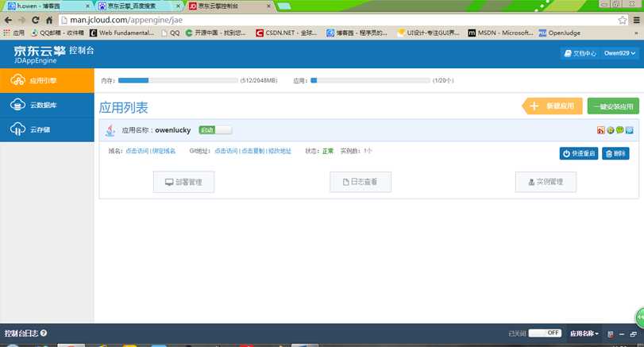Click the bookmark star icon in address bar
This screenshot has width=644, height=347.
(623, 20)
